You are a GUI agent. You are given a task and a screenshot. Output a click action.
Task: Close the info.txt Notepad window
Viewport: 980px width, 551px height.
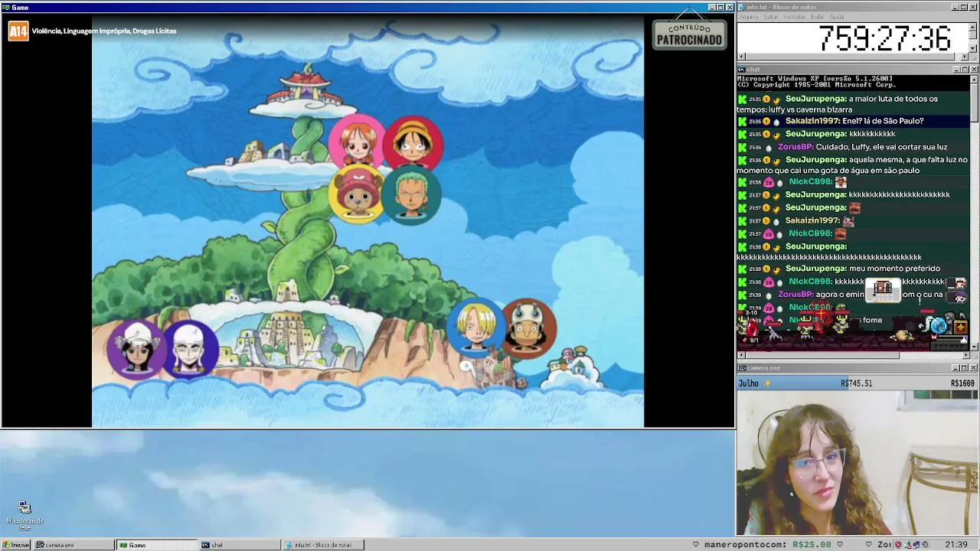[974, 8]
